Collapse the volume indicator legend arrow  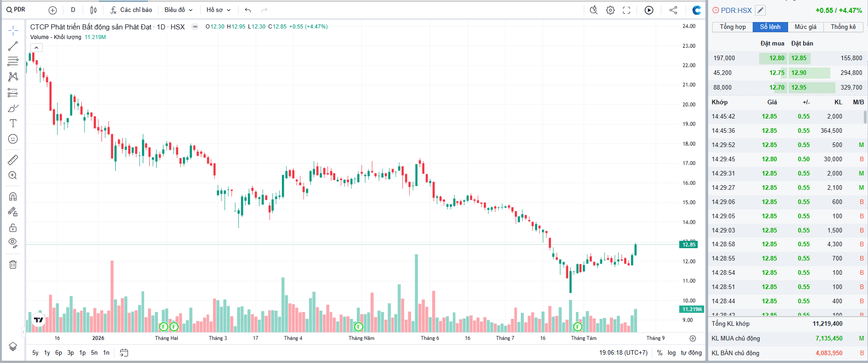36,47
